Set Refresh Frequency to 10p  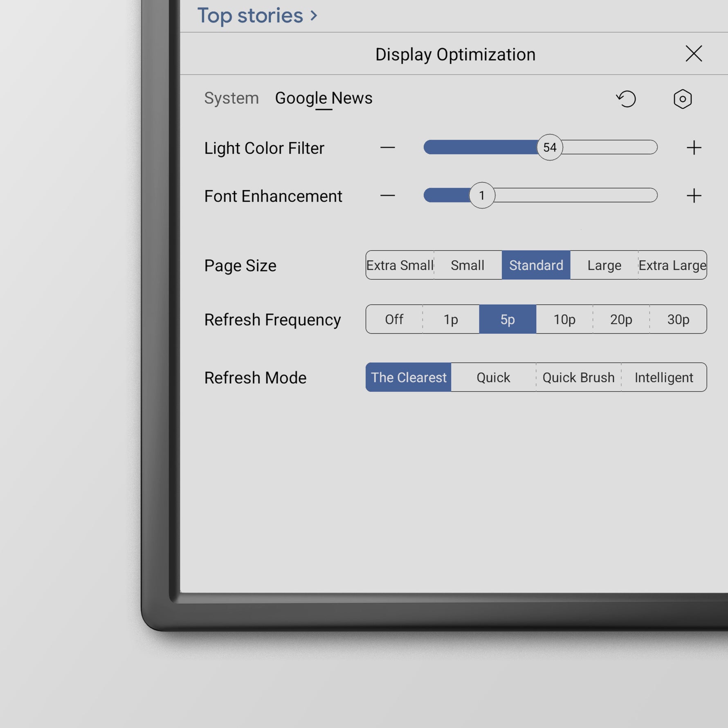[564, 319]
